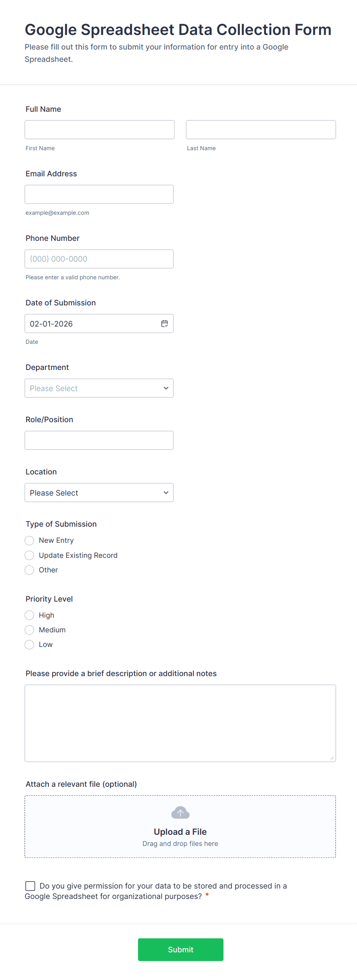Choose Update Existing Record submission type
Viewport: 357px width, 980px height.
(30, 555)
